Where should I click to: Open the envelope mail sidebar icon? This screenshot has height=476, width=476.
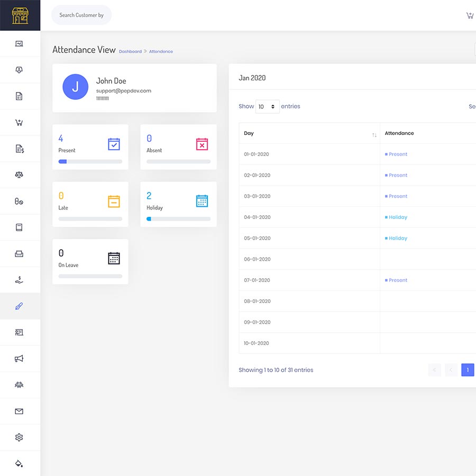pos(19,411)
